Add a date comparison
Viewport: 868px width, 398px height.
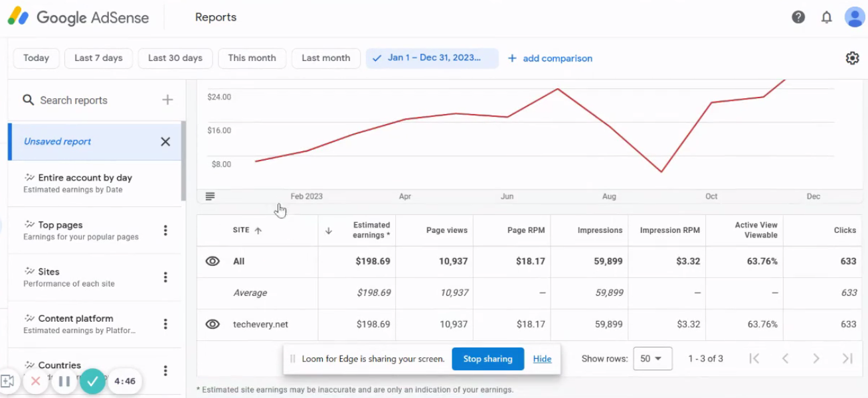click(550, 58)
